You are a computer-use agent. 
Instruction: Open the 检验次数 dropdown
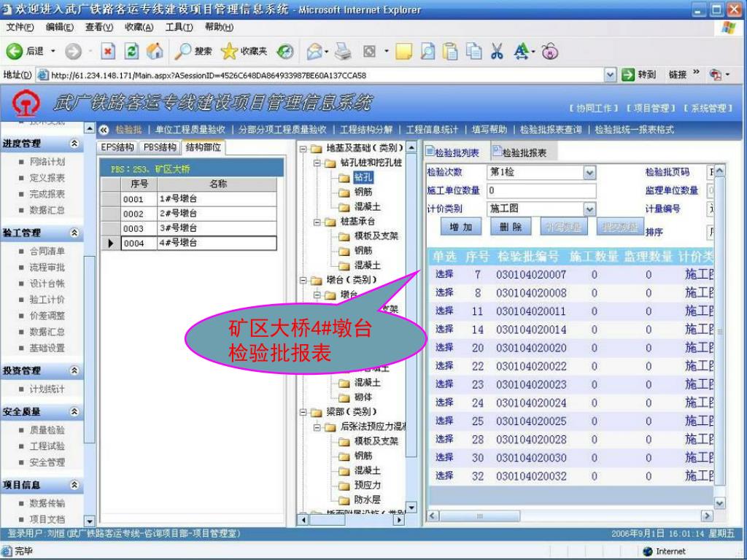click(589, 172)
